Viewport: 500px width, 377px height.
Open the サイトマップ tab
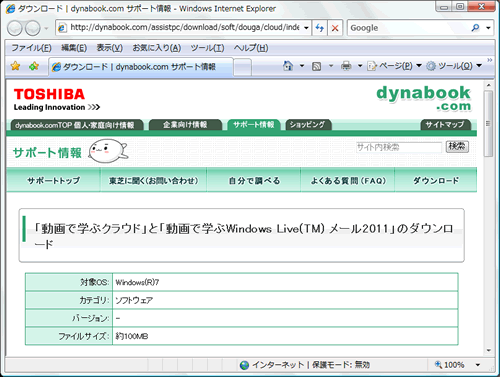(446, 125)
